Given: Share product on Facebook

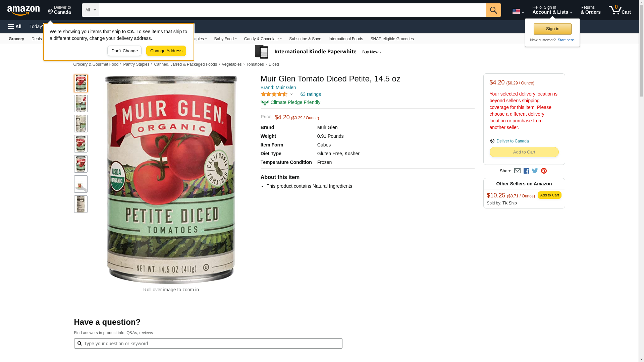Looking at the screenshot, I should (x=526, y=171).
